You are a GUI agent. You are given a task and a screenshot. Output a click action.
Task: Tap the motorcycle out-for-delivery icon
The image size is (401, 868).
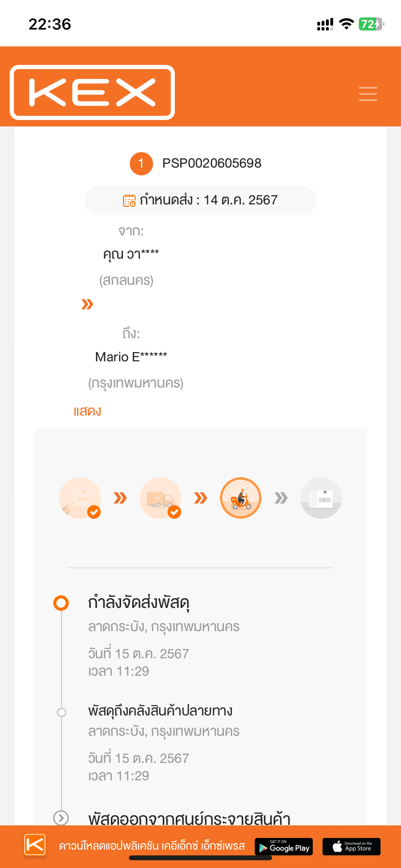tap(241, 498)
